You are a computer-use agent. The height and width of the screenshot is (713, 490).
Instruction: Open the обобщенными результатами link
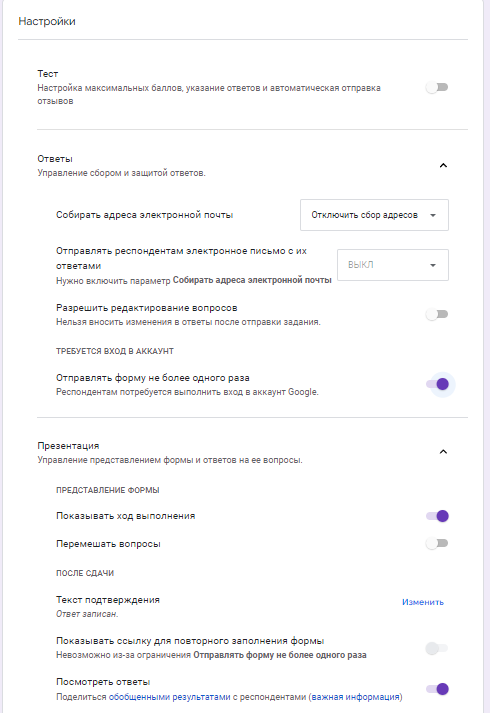pyautogui.click(x=170, y=697)
